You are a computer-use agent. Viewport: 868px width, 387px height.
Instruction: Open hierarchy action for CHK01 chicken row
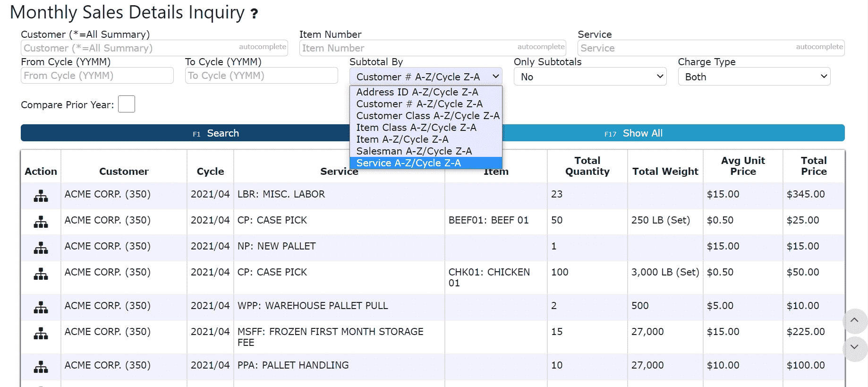click(41, 274)
